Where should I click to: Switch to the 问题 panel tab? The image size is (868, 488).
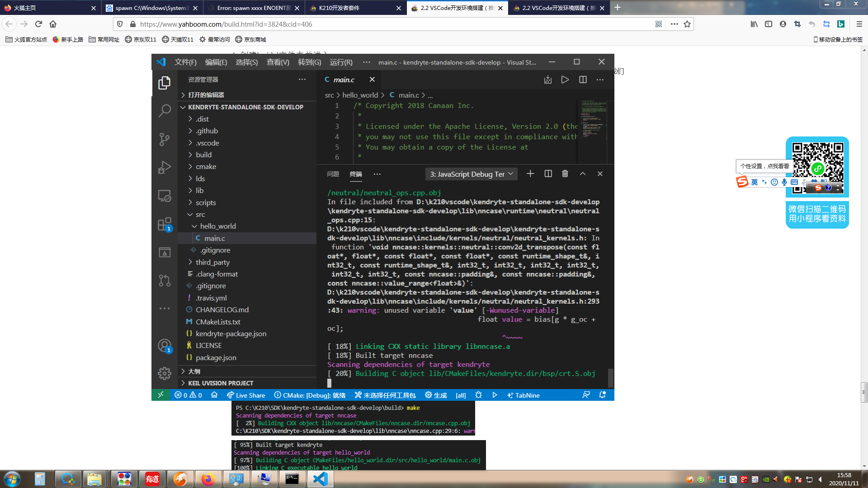coord(333,174)
